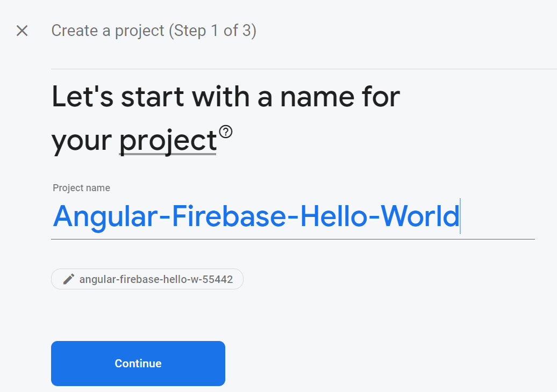Viewport: 557px width, 392px height.
Task: Open the question mark help icon beside project
Action: coord(226,132)
